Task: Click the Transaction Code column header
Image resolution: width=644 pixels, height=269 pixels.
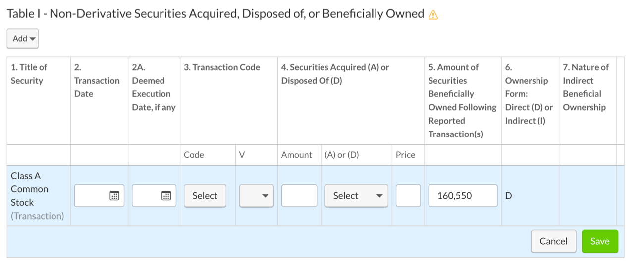Action: pyautogui.click(x=222, y=67)
